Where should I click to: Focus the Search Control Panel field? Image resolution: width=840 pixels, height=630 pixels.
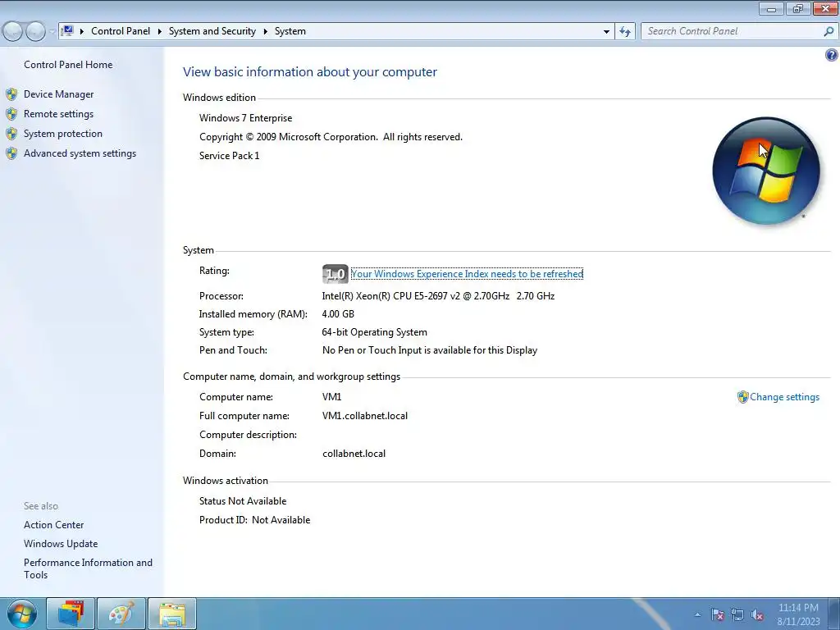click(733, 31)
